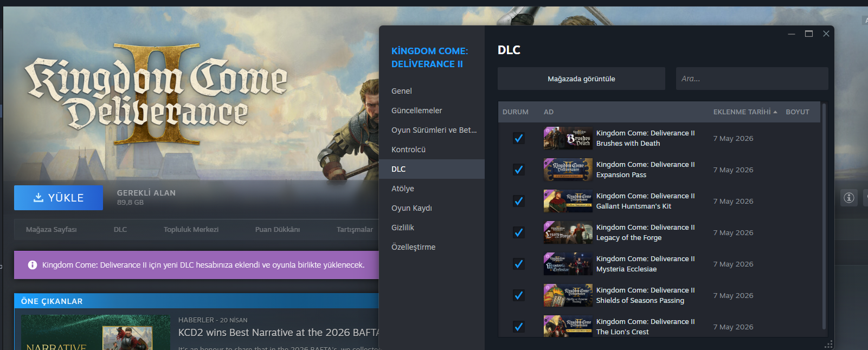Open the Kontrolcü section
The image size is (868, 350).
(x=432, y=150)
